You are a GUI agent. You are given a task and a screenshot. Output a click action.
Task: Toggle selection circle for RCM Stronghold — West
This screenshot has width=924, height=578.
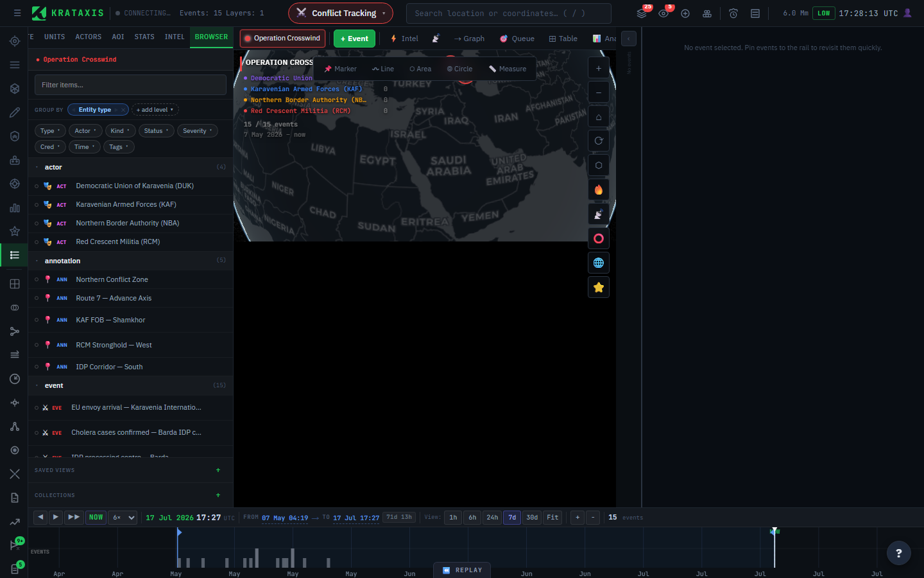tap(37, 345)
